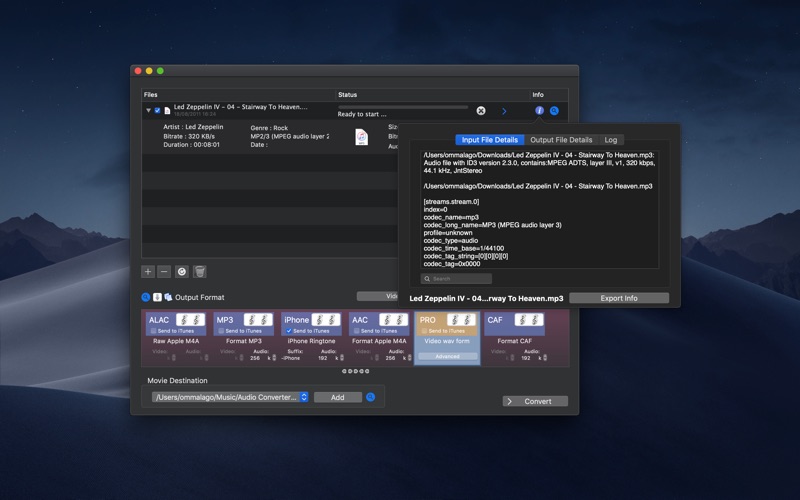Image resolution: width=800 pixels, height=500 pixels.
Task: Select the CAF preset music notes icon
Action: click(529, 320)
